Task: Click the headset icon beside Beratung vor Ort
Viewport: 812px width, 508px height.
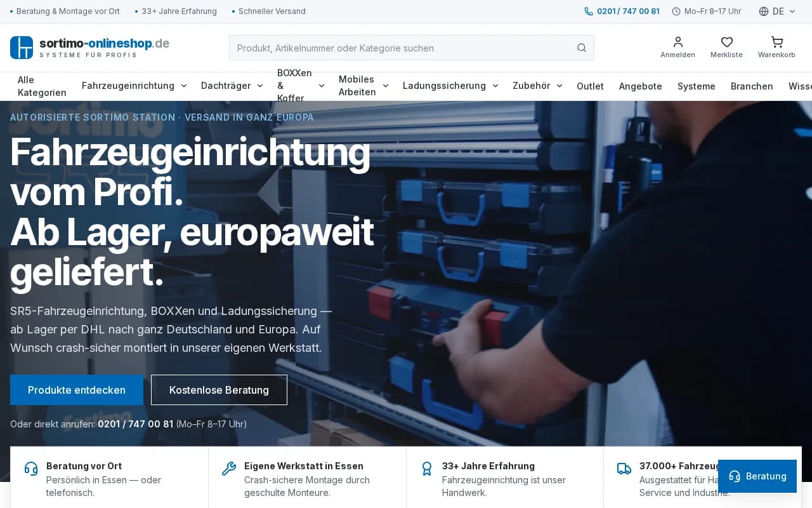Action: (31, 469)
